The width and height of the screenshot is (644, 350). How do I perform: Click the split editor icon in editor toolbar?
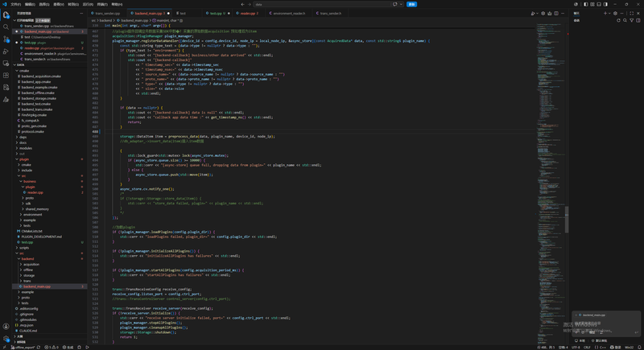pyautogui.click(x=556, y=13)
